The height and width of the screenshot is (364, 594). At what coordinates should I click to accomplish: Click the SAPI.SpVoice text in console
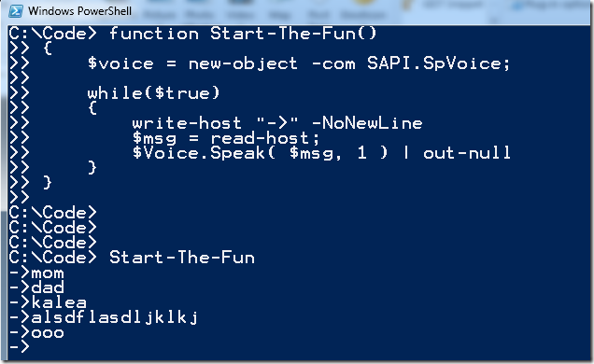[439, 63]
